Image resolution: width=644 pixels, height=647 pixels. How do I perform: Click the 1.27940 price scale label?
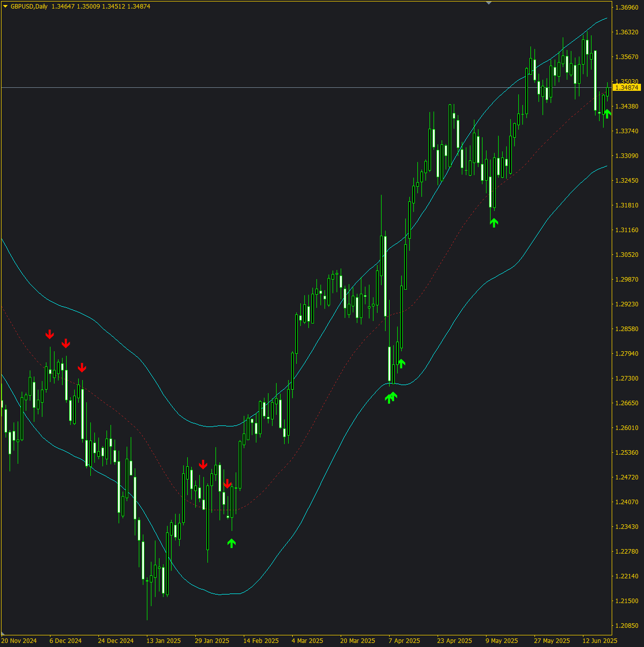627,354
